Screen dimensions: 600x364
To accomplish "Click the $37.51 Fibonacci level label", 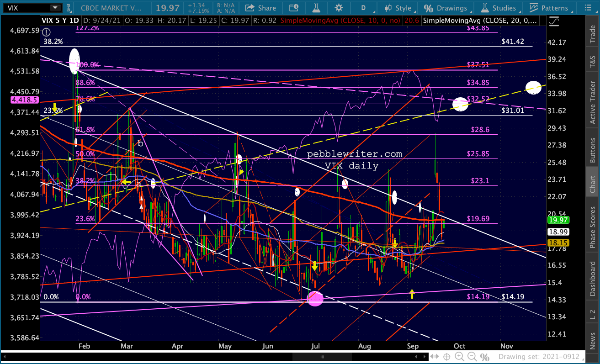I will (478, 65).
